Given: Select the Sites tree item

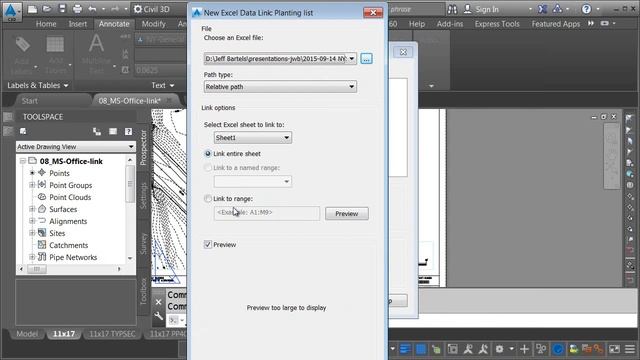Looking at the screenshot, I should pyautogui.click(x=57, y=233).
